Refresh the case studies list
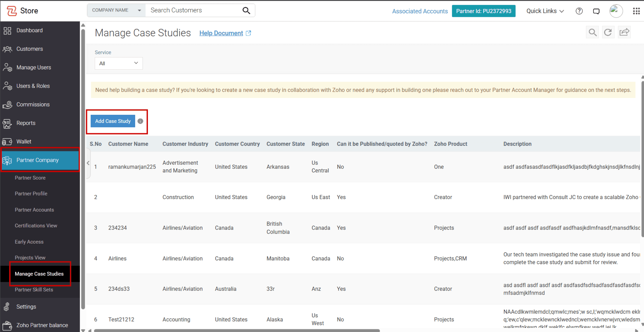The width and height of the screenshot is (644, 332). click(608, 32)
